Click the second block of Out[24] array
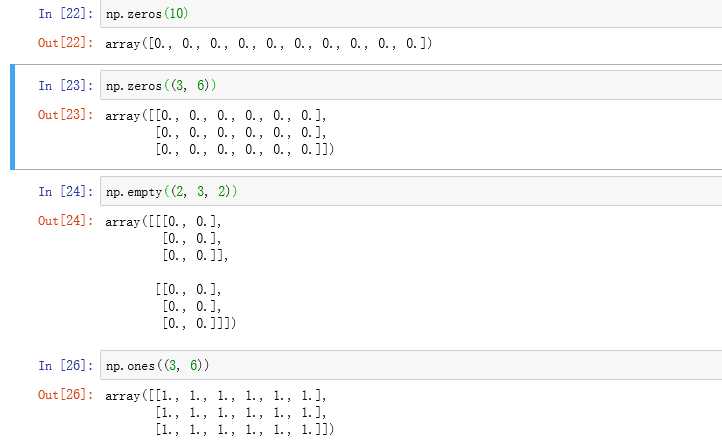Screen dimensions: 722x447 [196, 307]
